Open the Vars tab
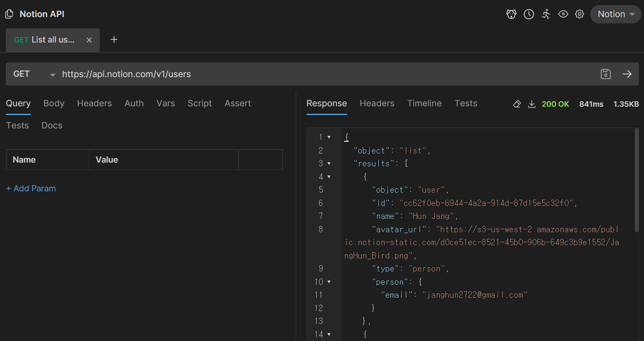644x341 pixels. coord(166,103)
